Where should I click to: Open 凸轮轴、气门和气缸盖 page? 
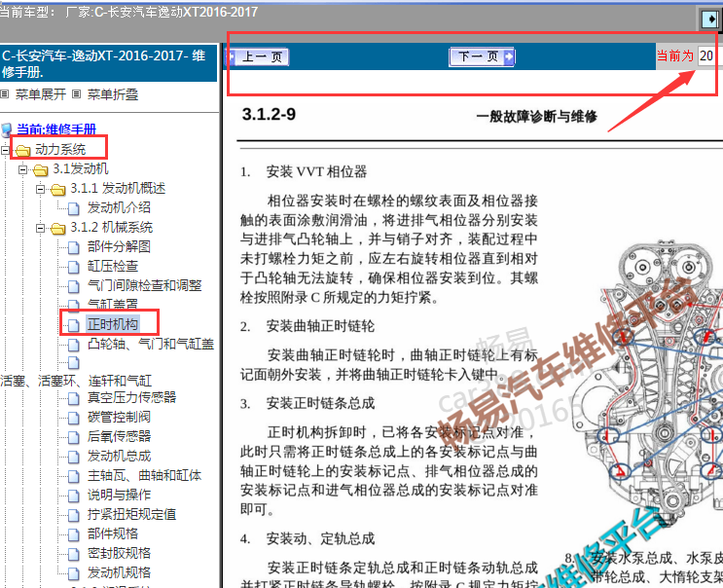[x=151, y=344]
